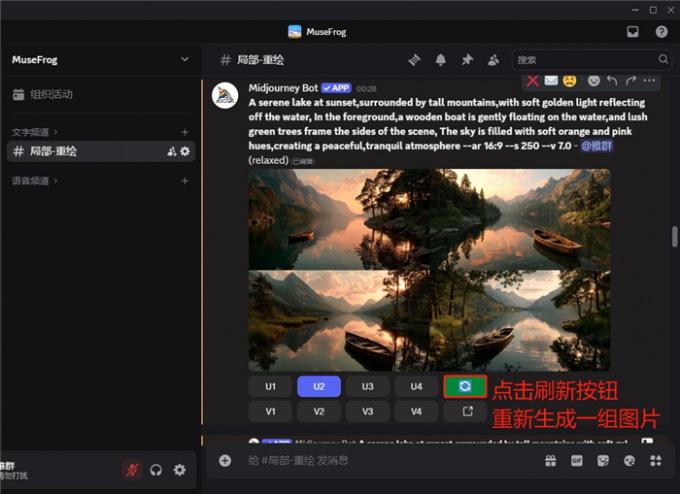Viewport: 680px width, 494px height.
Task: Click invite people icon on 局部-重绘 channel
Action: (x=172, y=151)
